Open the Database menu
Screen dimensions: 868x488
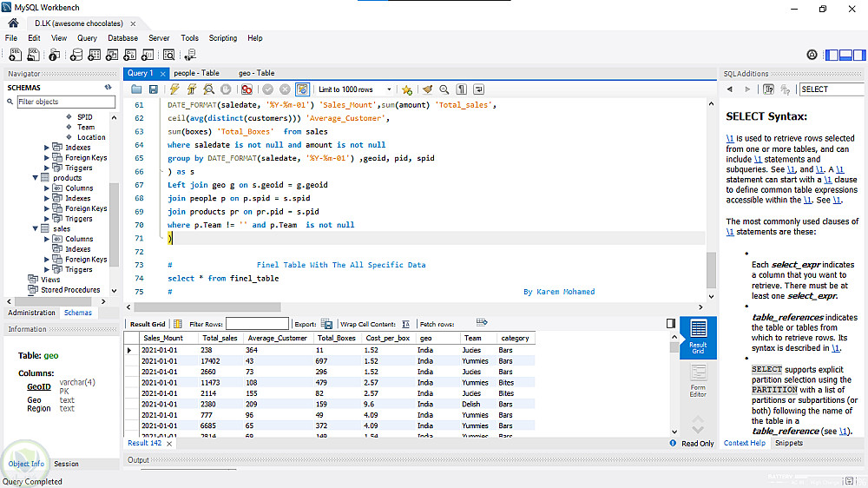pyautogui.click(x=122, y=38)
